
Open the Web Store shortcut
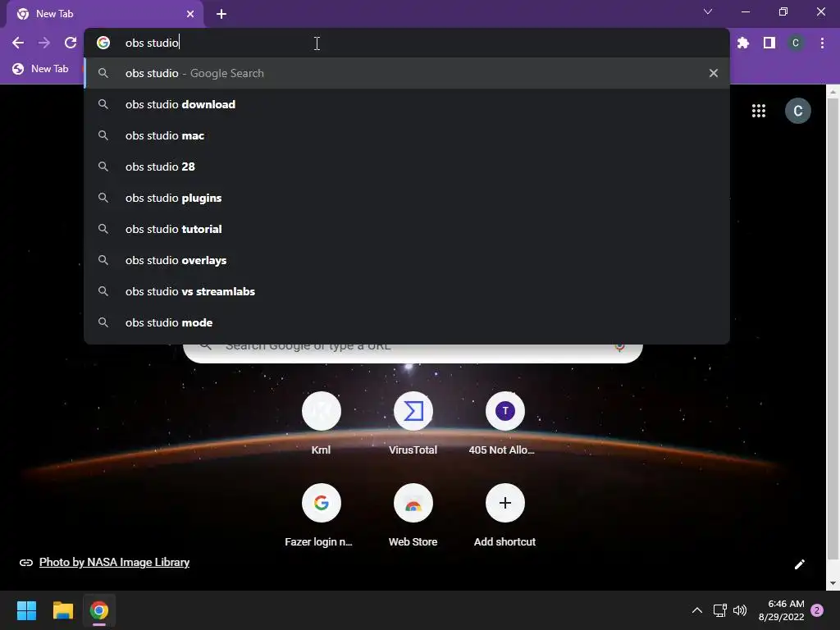point(413,515)
